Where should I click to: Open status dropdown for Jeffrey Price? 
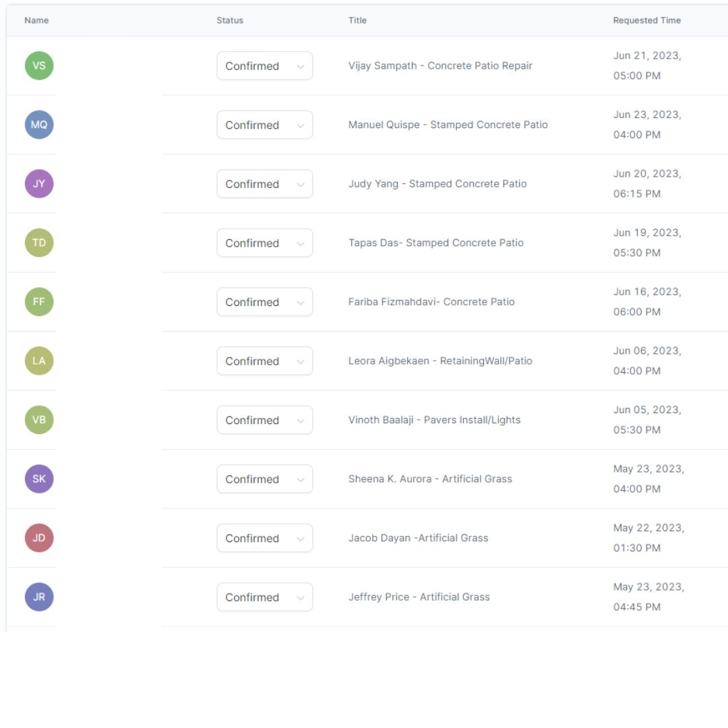pos(264,597)
